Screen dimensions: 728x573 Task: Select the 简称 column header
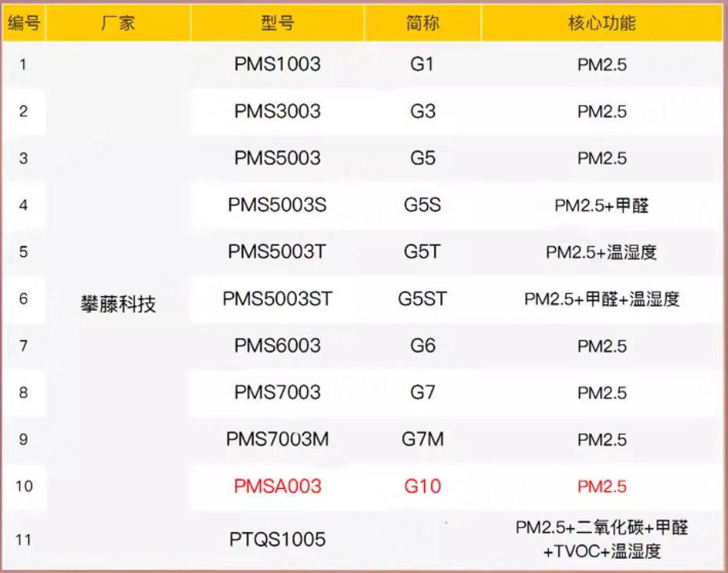423,23
